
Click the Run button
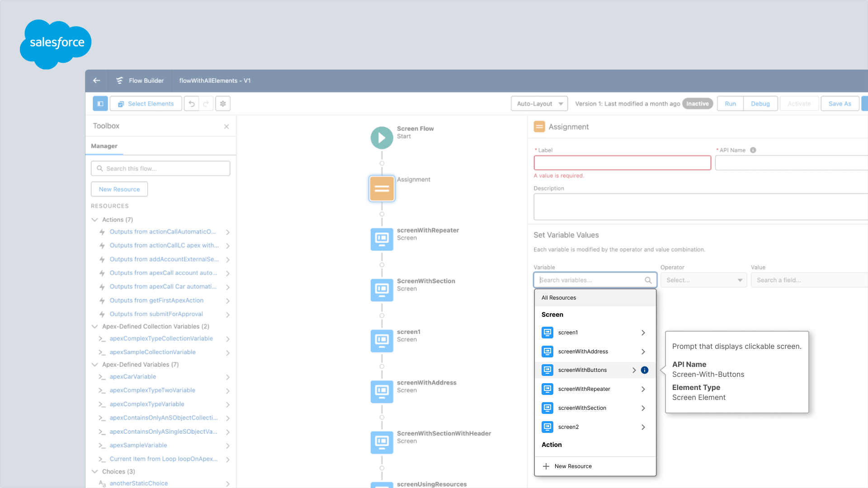tap(730, 103)
